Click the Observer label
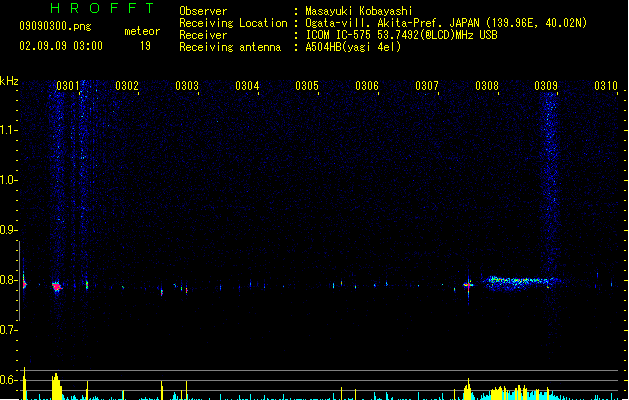Screen dimensions: 629x400 (203, 11)
